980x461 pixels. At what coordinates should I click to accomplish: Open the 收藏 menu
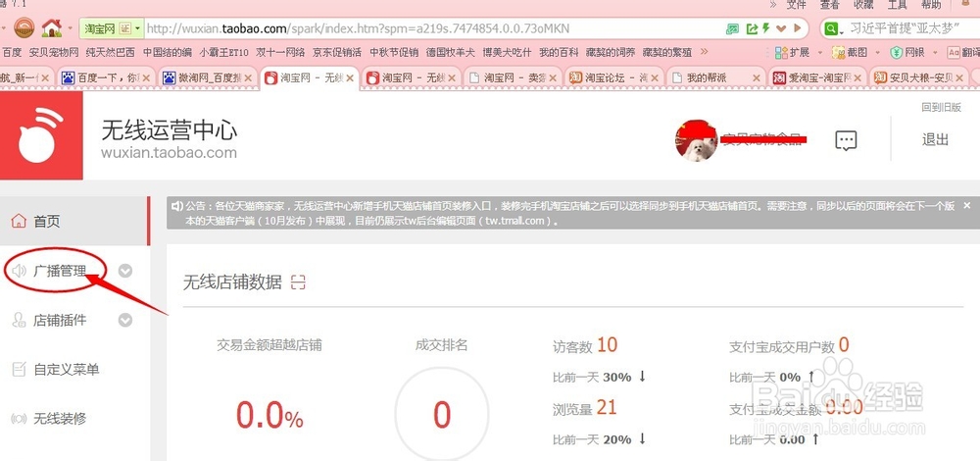pos(863,4)
